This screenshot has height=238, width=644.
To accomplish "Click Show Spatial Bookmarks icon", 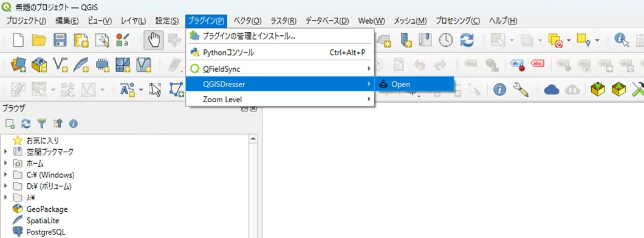I will pyautogui.click(x=425, y=40).
